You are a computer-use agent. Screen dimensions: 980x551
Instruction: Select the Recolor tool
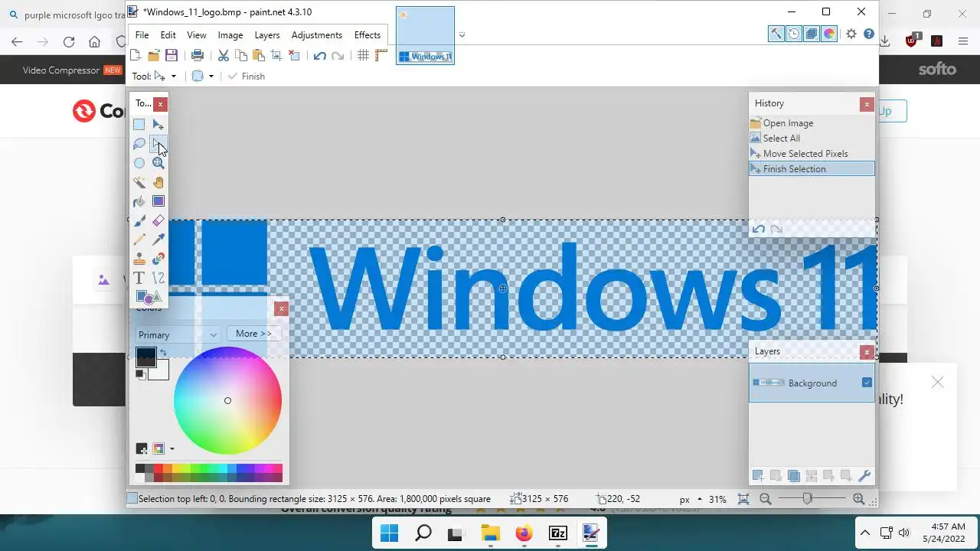click(158, 259)
